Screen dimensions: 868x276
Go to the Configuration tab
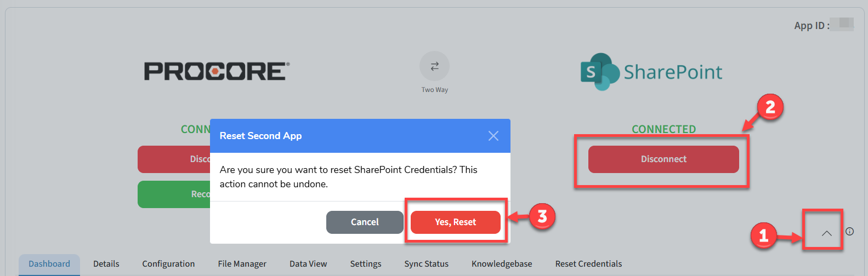[x=168, y=264]
